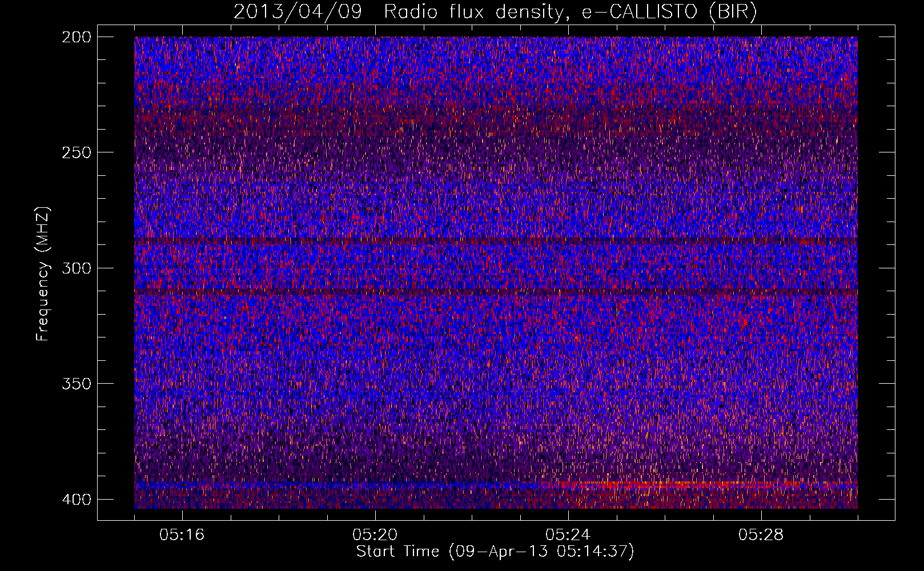Click the 'Start Time (09-Apr-13 05:14:37)' label
Viewport: 924px width, 571px height.
[495, 552]
